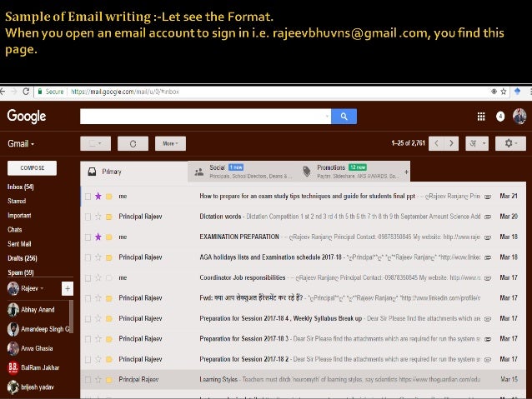Expand the Gmail product switcher dropdown
Image resolution: width=532 pixels, height=399 pixels.
pos(21,144)
